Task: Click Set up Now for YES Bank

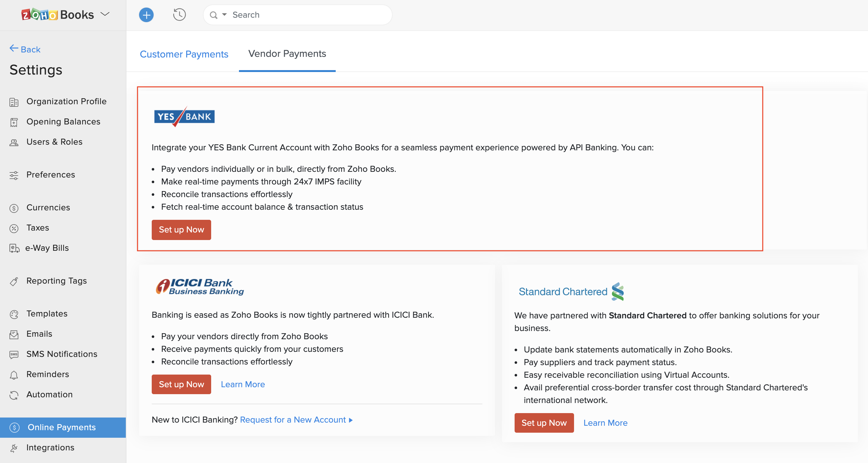Action: [181, 230]
